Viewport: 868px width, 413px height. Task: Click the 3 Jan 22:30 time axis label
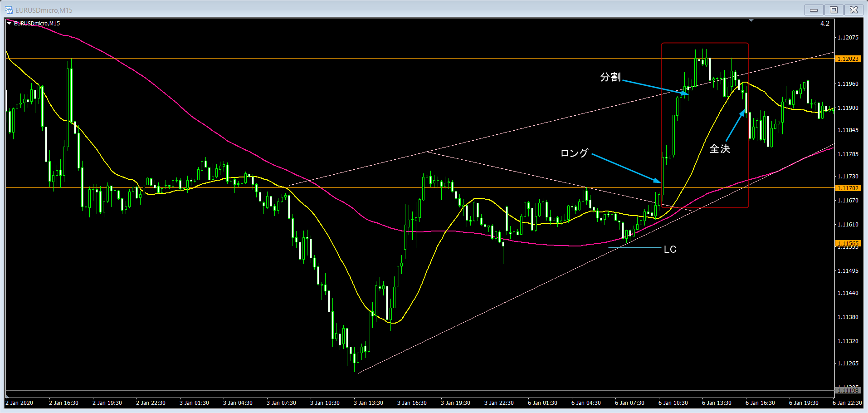(x=499, y=403)
